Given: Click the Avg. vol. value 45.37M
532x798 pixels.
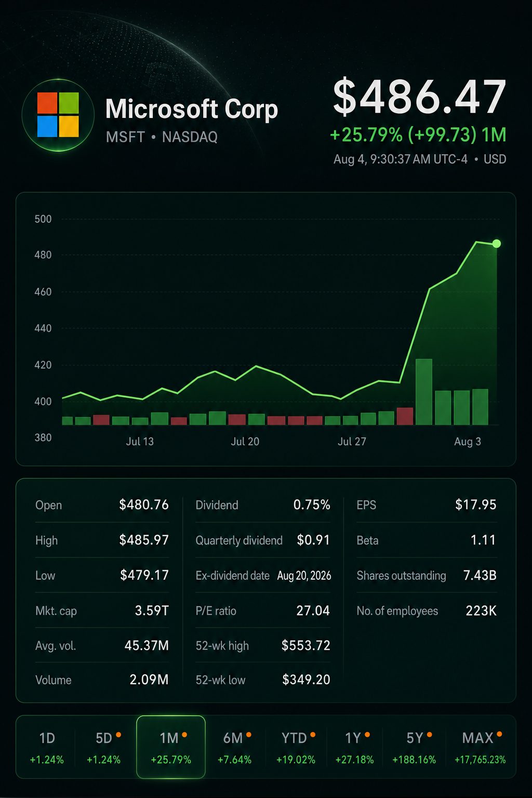Looking at the screenshot, I should [147, 646].
